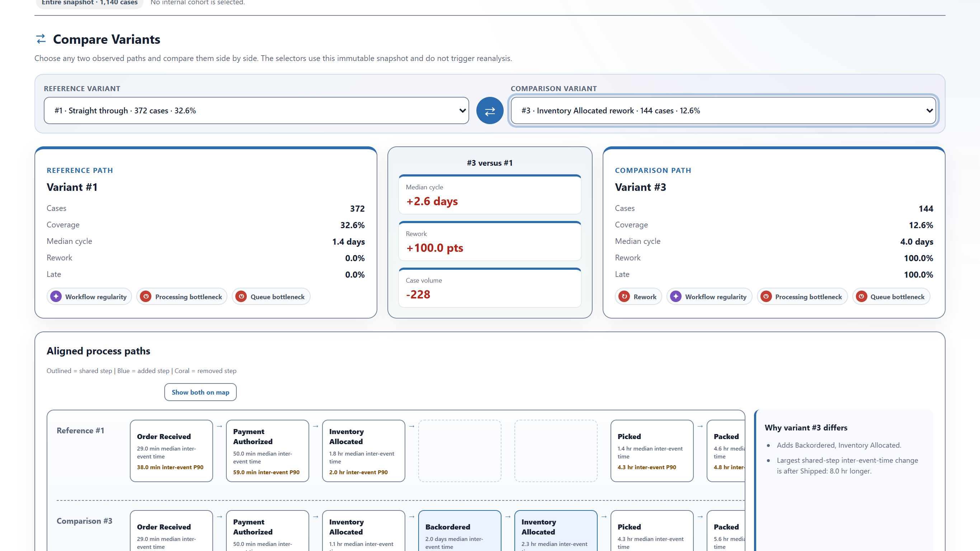Select the Case volume -228 card
The width and height of the screenshot is (980, 551).
490,288
